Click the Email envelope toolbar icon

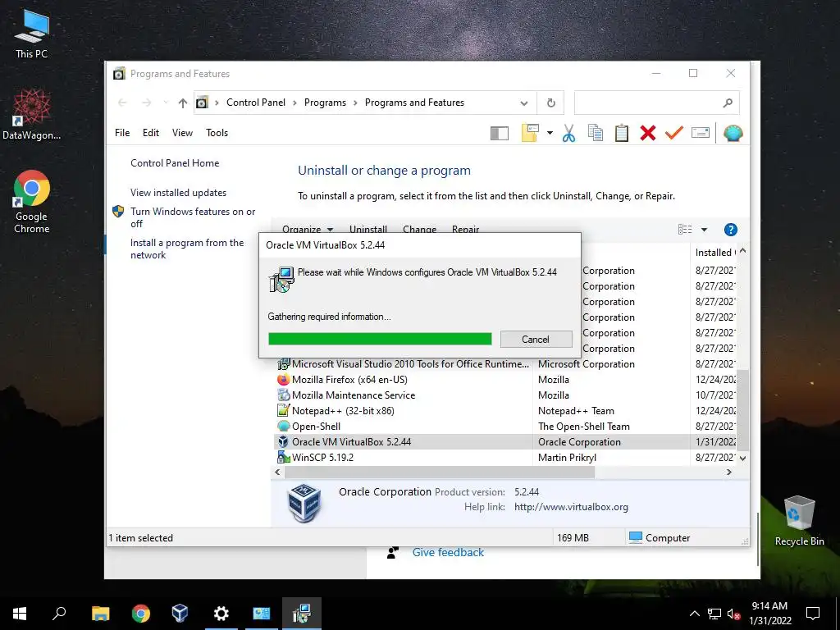click(701, 133)
